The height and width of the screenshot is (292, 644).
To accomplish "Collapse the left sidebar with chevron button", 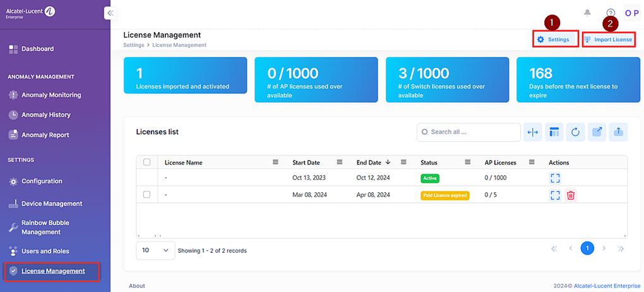I will (110, 13).
